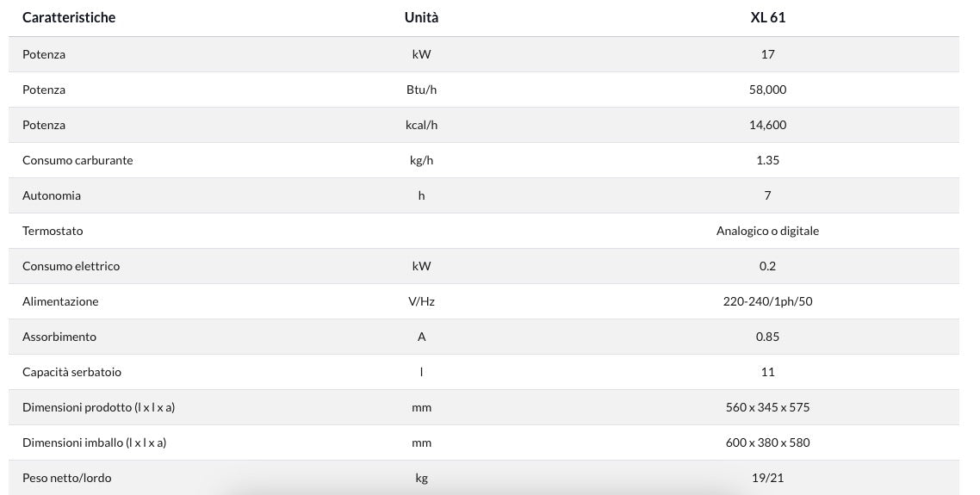This screenshot has height=495, width=980.
Task: Select the 58,000 value cell
Action: coord(767,90)
